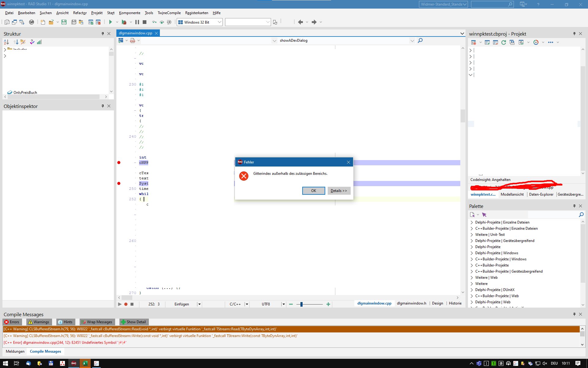The height and width of the screenshot is (368, 588).
Task: Click the Run with debugger bug icon
Action: coord(124,22)
